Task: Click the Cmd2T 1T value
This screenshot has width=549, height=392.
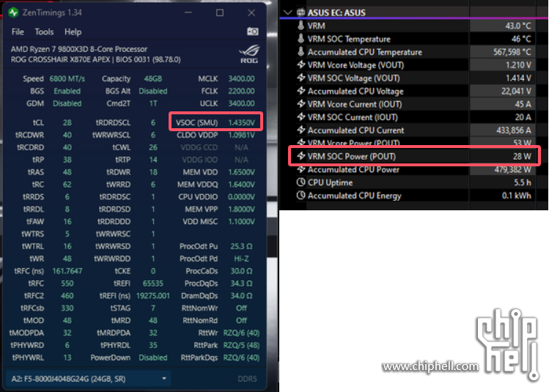Action: (x=153, y=103)
